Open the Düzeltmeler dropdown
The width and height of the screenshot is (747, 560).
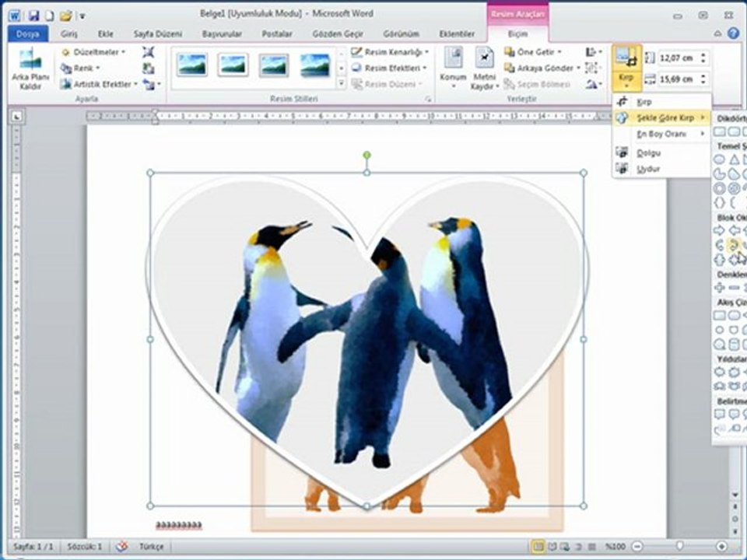point(94,52)
